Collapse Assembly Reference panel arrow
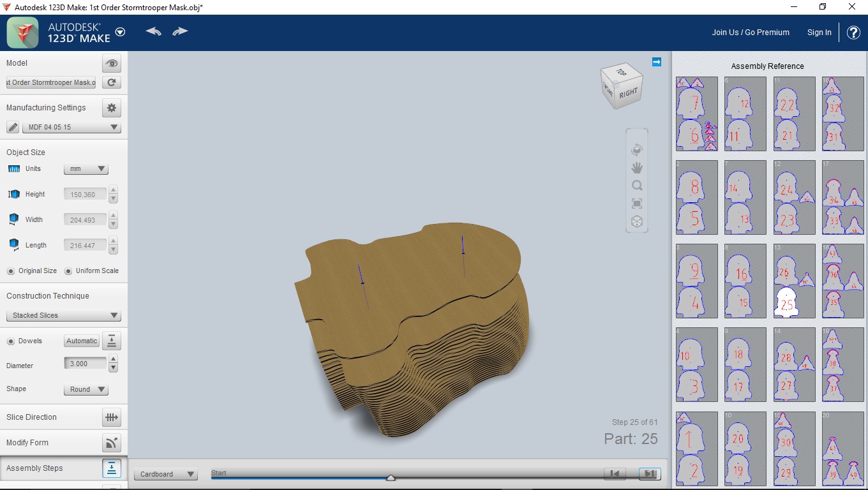The image size is (868, 490). click(x=657, y=62)
